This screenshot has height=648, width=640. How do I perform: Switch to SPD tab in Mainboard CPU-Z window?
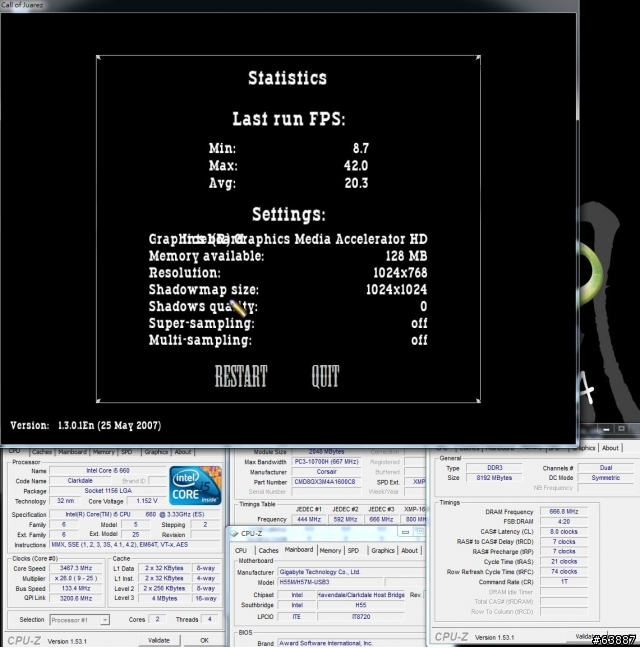(x=353, y=550)
